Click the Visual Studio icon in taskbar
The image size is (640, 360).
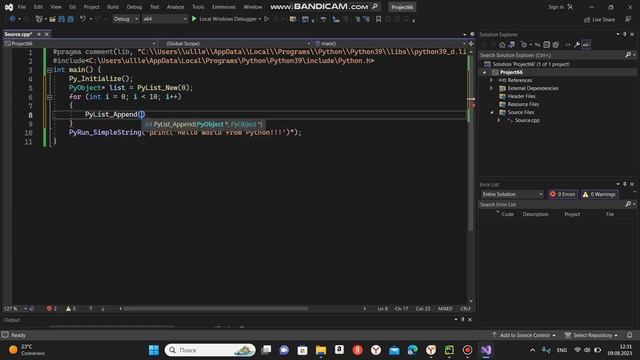(486, 350)
